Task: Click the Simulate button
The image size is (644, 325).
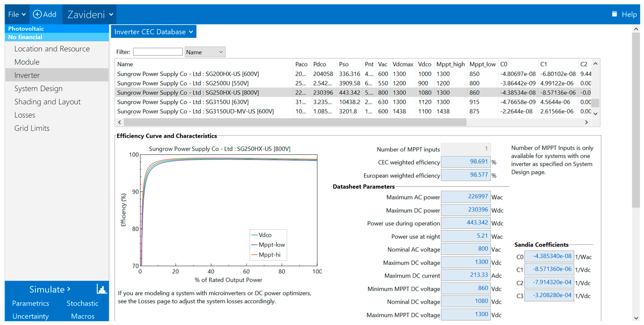Action: click(x=49, y=289)
